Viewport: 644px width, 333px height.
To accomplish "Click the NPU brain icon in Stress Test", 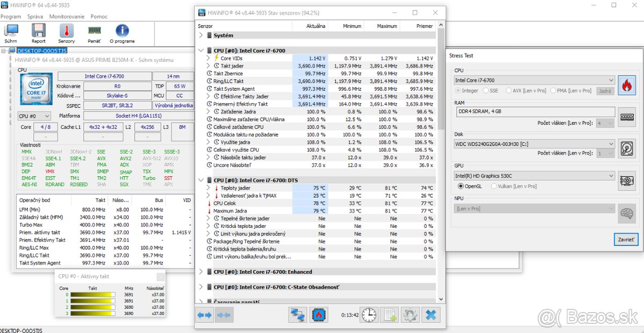I will (x=626, y=213).
